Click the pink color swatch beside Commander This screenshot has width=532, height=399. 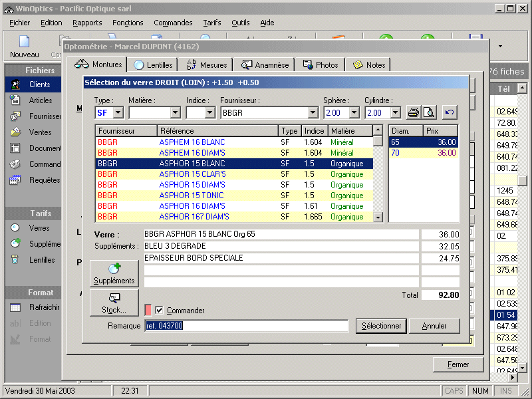tap(148, 311)
